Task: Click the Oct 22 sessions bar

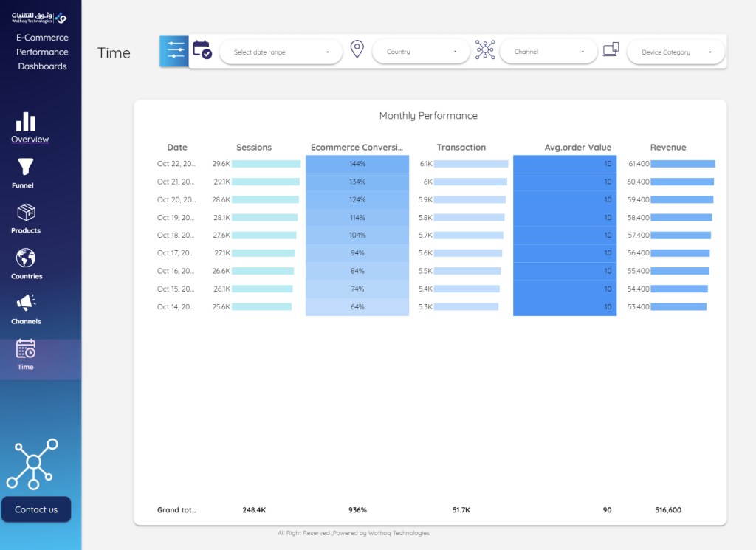Action: (266, 164)
